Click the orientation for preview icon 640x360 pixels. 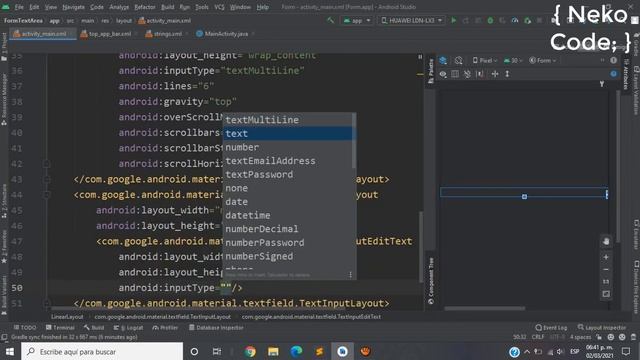click(x=459, y=60)
